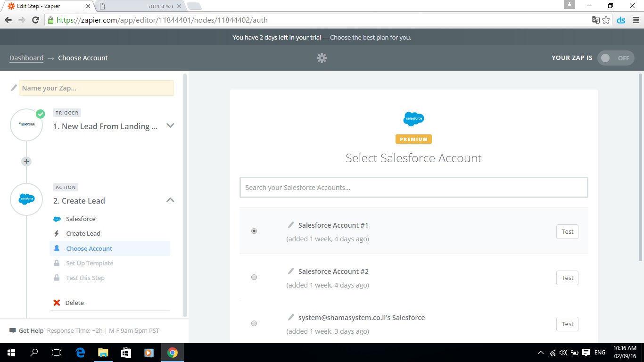
Task: Click the red X Delete icon
Action: [x=57, y=303]
